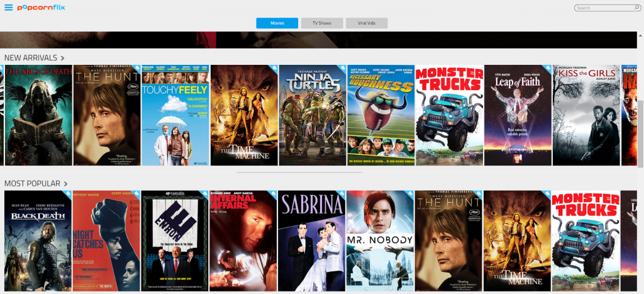This screenshot has height=294, width=644.
Task: Click the Popcornflix logo
Action: point(41,8)
